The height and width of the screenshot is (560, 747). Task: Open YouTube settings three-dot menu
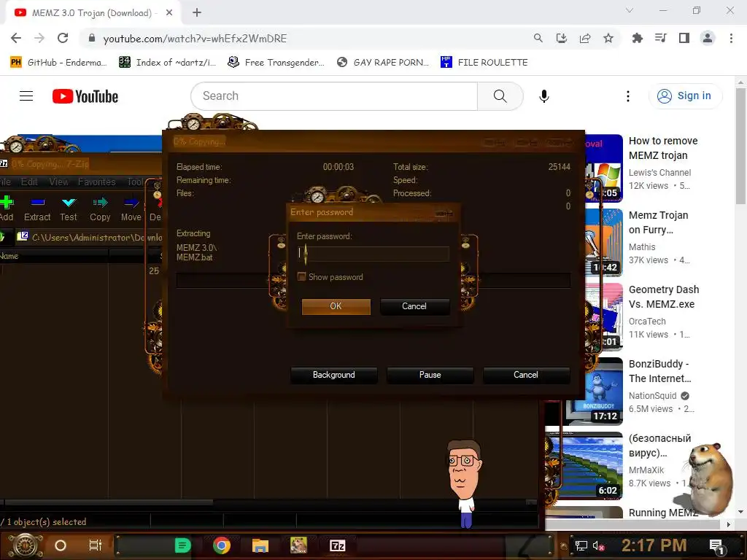click(x=628, y=96)
